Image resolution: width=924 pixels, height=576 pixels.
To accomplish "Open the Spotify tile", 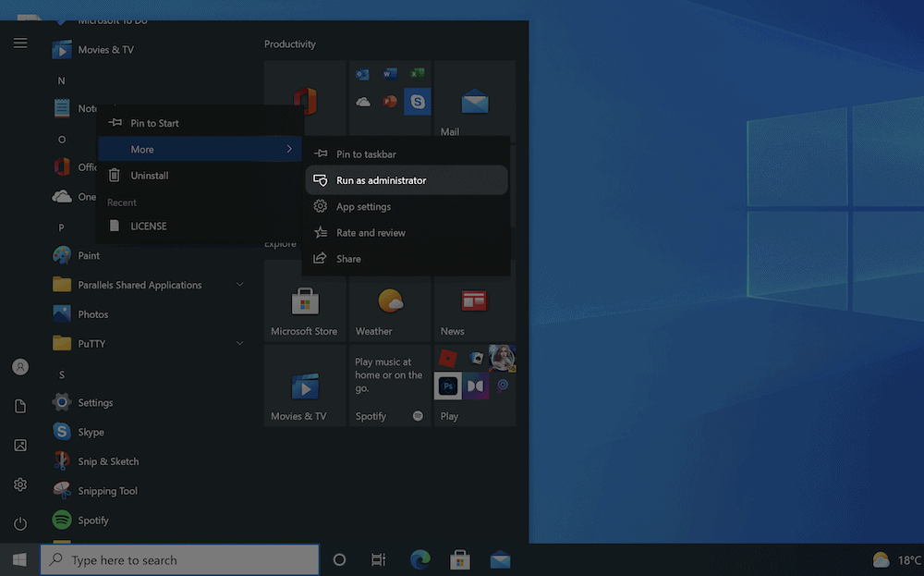I will coord(390,386).
